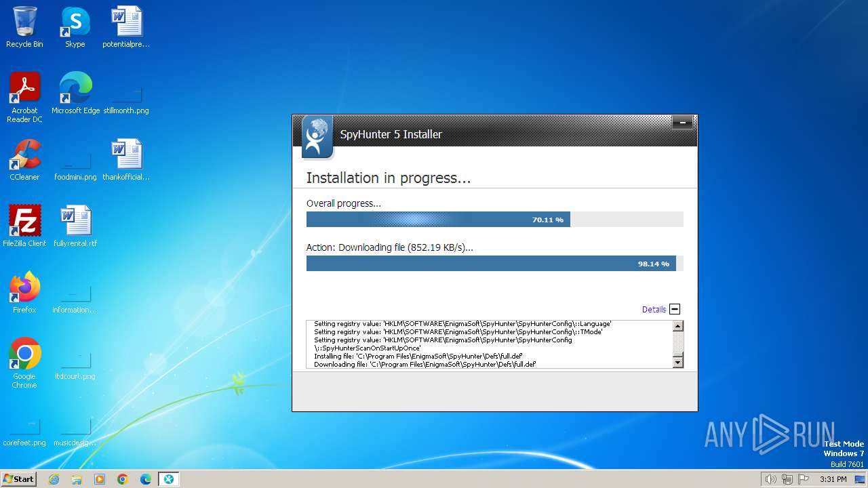Click the SpyHunter logo in installer header
Image resolution: width=868 pixels, height=488 pixels.
click(317, 136)
